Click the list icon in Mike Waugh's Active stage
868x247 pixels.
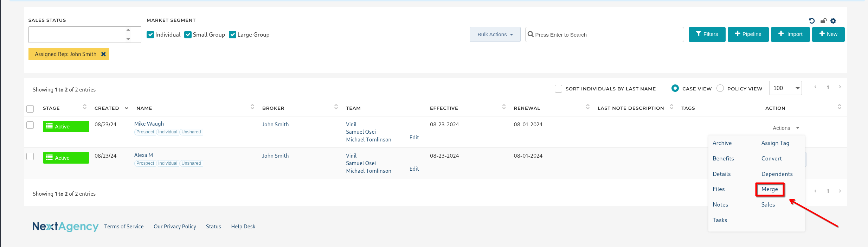tap(50, 126)
